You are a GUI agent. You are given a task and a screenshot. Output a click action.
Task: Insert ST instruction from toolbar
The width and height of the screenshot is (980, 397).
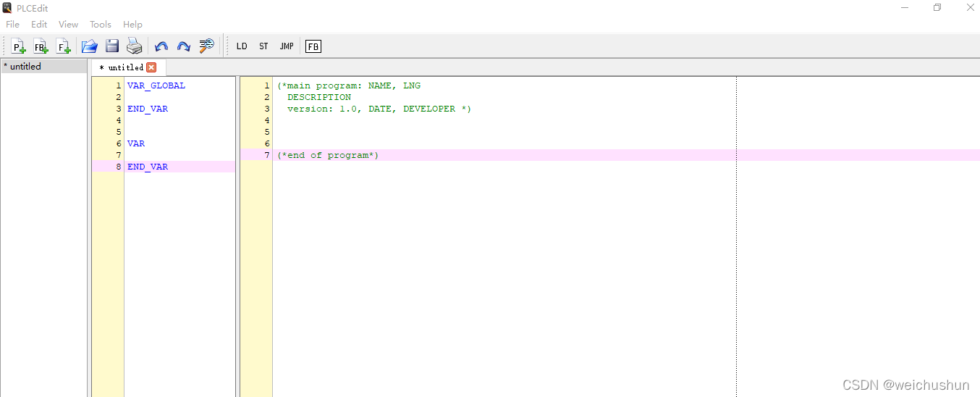[263, 46]
